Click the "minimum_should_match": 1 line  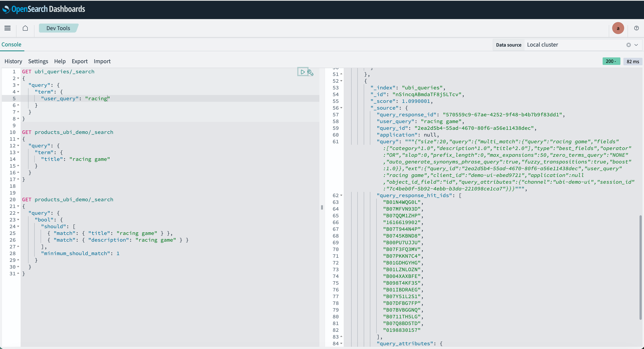(80, 254)
